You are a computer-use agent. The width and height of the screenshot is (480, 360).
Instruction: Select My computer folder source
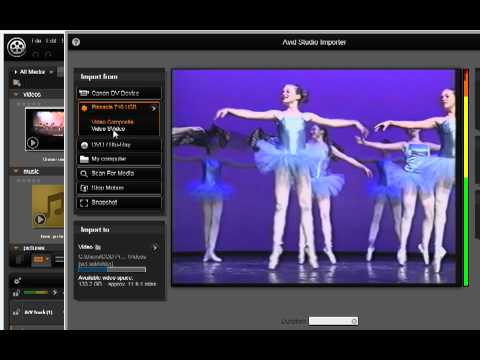click(x=119, y=159)
